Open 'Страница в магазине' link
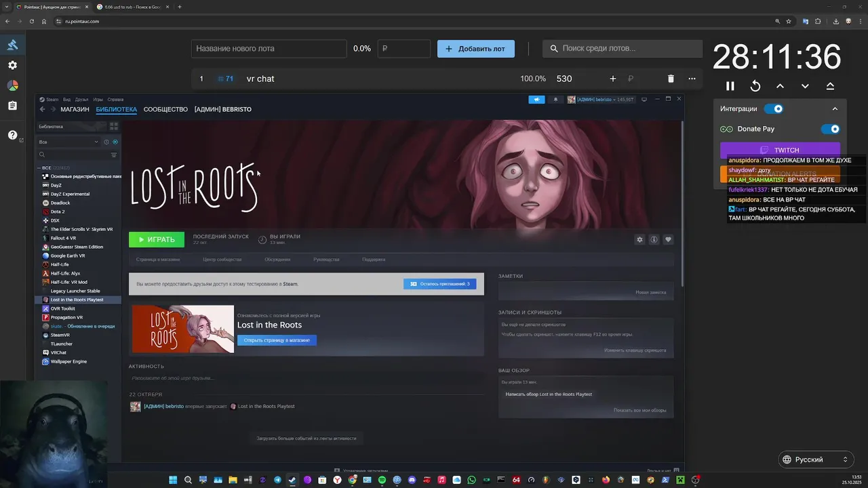Screen dimensions: 868x488 (158, 260)
